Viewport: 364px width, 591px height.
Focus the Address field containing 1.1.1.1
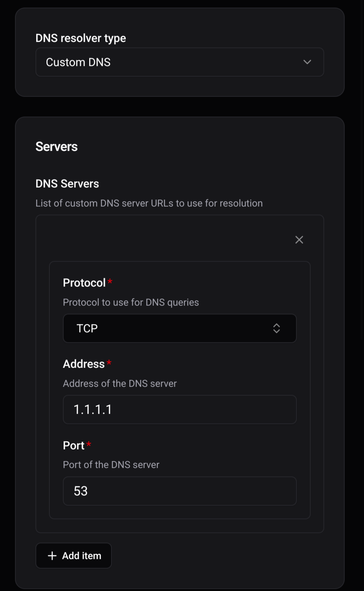[179, 410]
